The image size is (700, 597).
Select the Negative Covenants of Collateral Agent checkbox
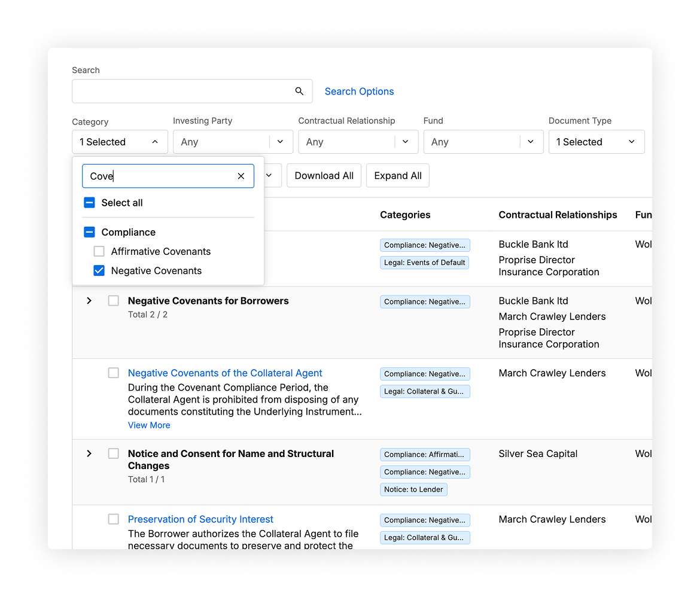pyautogui.click(x=114, y=373)
